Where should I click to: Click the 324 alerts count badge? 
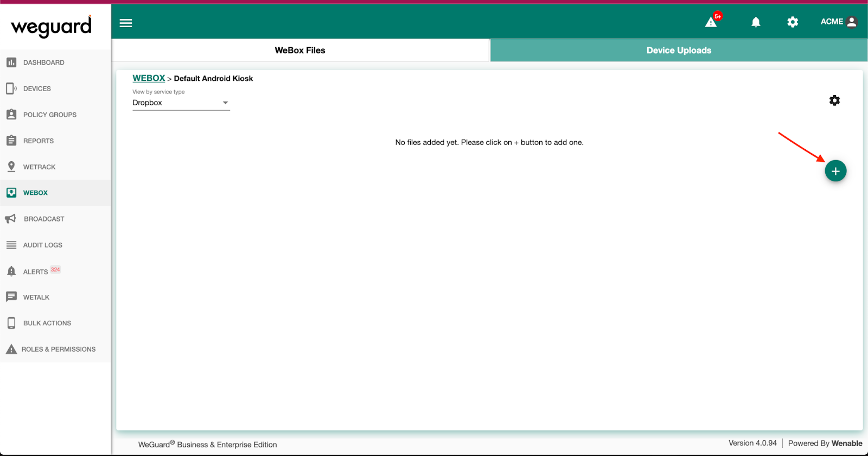(55, 269)
